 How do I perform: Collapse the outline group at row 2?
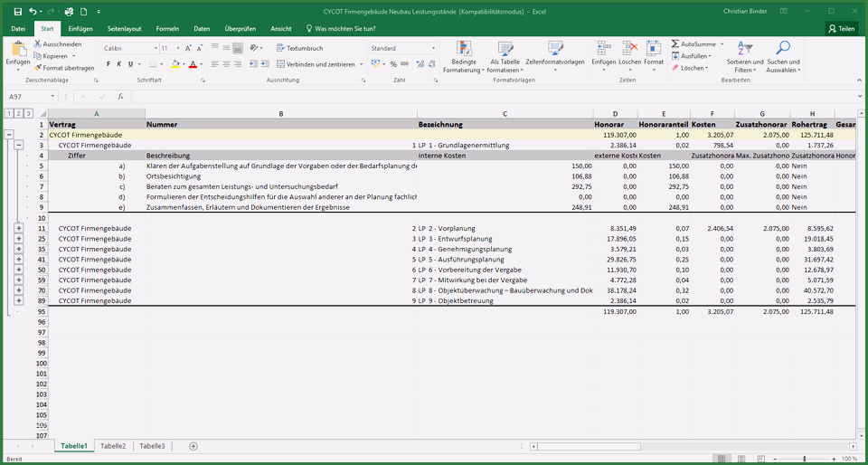pos(9,134)
